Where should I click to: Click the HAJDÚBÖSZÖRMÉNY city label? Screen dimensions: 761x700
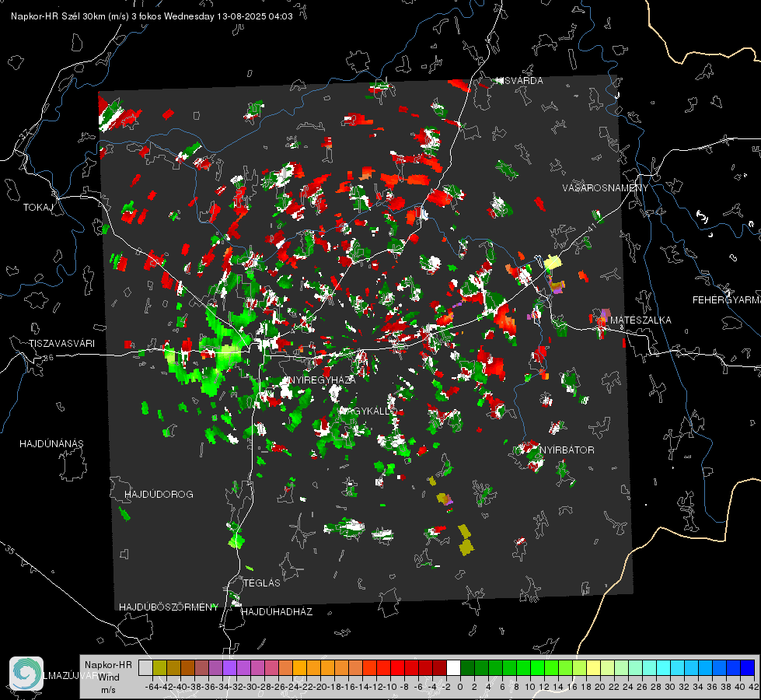(169, 607)
